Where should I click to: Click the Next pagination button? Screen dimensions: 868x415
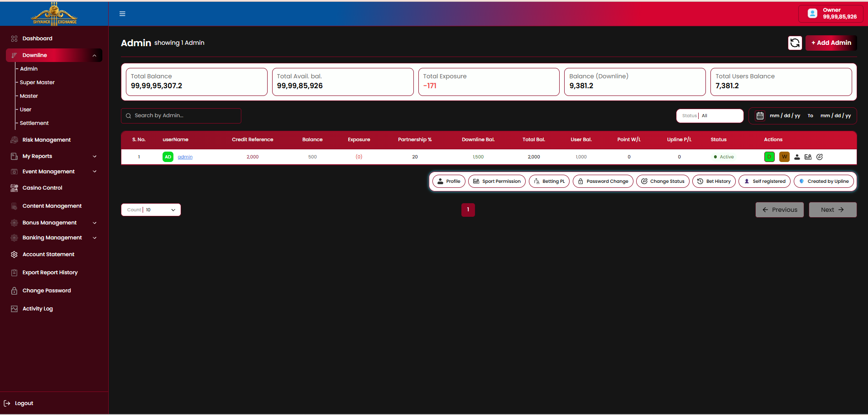pos(833,210)
